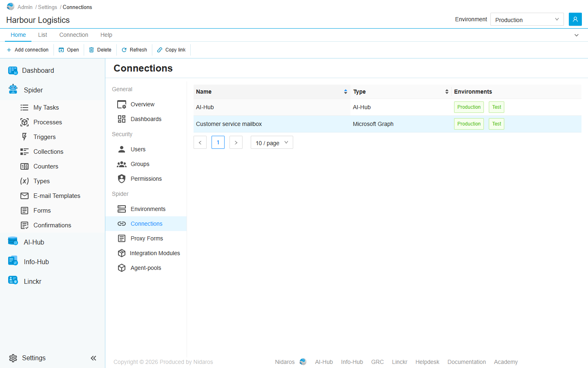
Task: Open Proxy Forms in settings menu
Action: 146,238
